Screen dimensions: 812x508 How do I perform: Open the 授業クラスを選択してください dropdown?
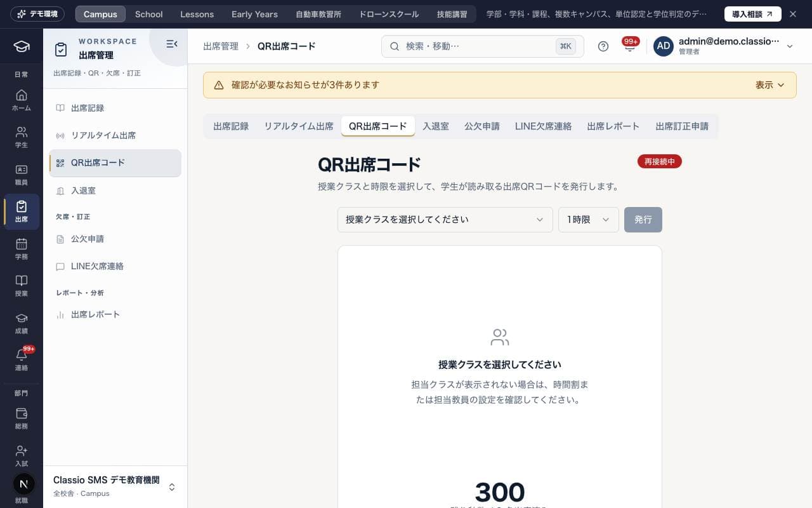[445, 220]
